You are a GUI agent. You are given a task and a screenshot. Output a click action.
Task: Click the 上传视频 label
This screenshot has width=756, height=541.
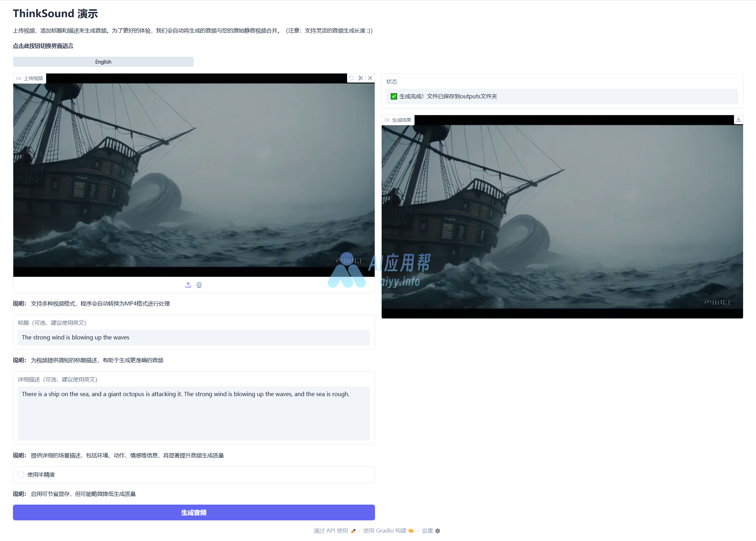point(30,78)
